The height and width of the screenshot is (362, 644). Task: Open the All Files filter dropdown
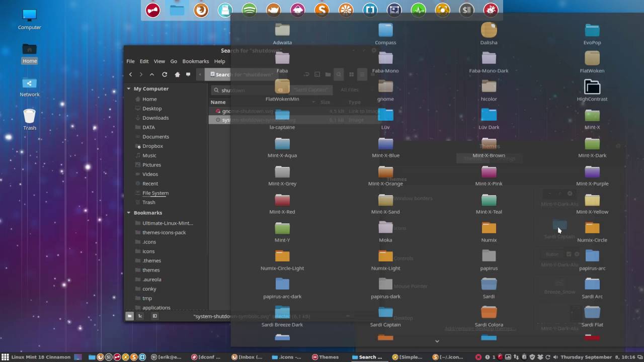pos(350,89)
